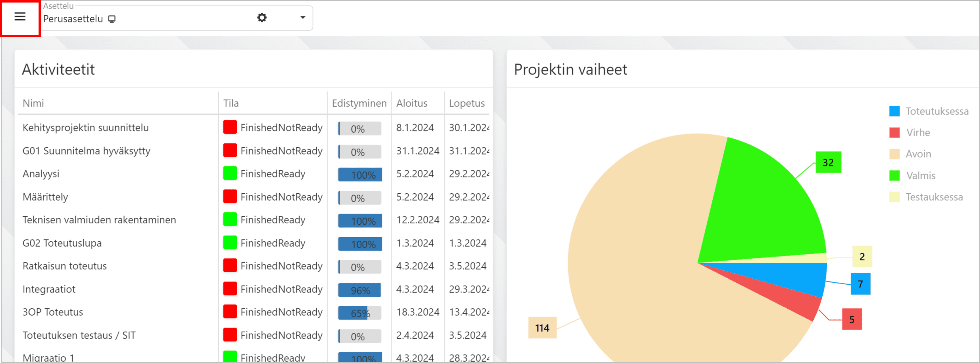Click the 114 pie chart data label
980x363 pixels.
coord(542,328)
